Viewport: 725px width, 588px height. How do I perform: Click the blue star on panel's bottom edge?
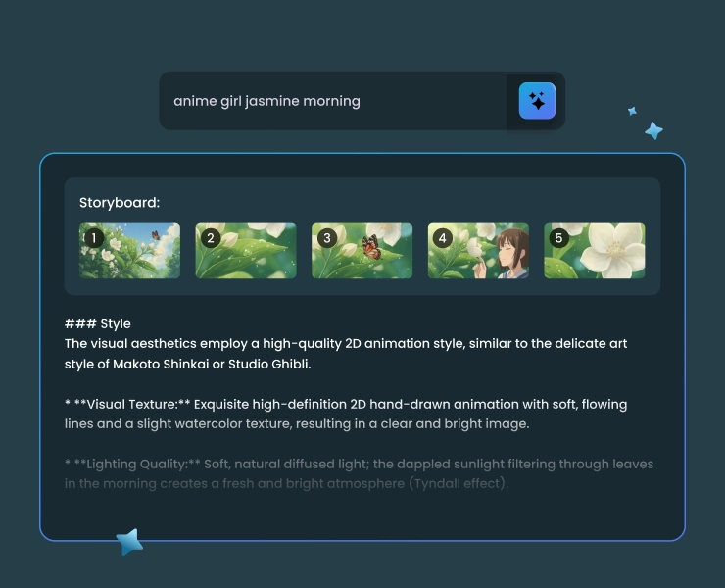(x=129, y=542)
